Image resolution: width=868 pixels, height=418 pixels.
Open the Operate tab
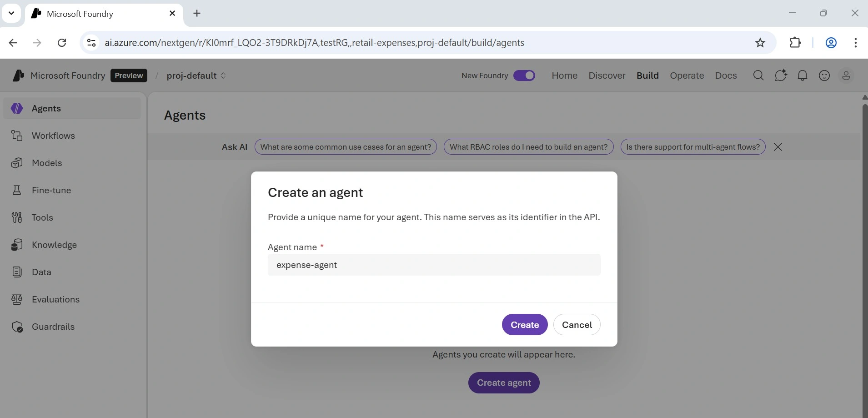(687, 76)
